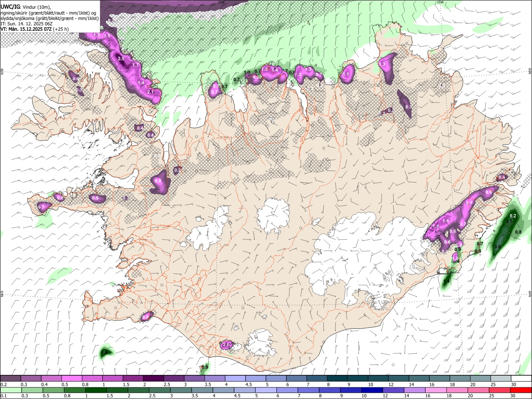
Task: Click the '2.1' value at the snow band's southern end
Action: pyautogui.click(x=151, y=92)
